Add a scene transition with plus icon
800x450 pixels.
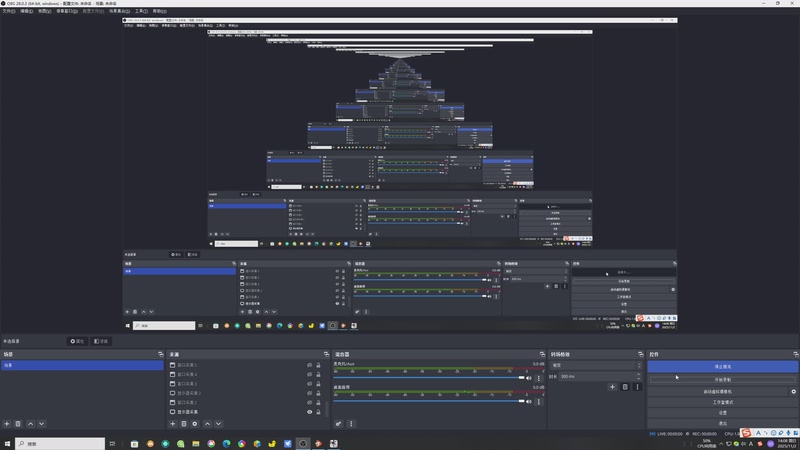pos(612,387)
